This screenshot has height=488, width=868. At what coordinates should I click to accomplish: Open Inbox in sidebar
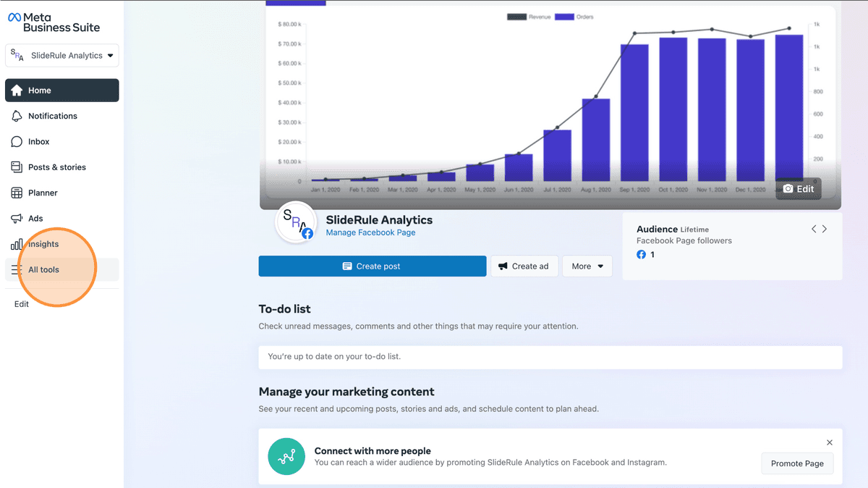coord(62,142)
